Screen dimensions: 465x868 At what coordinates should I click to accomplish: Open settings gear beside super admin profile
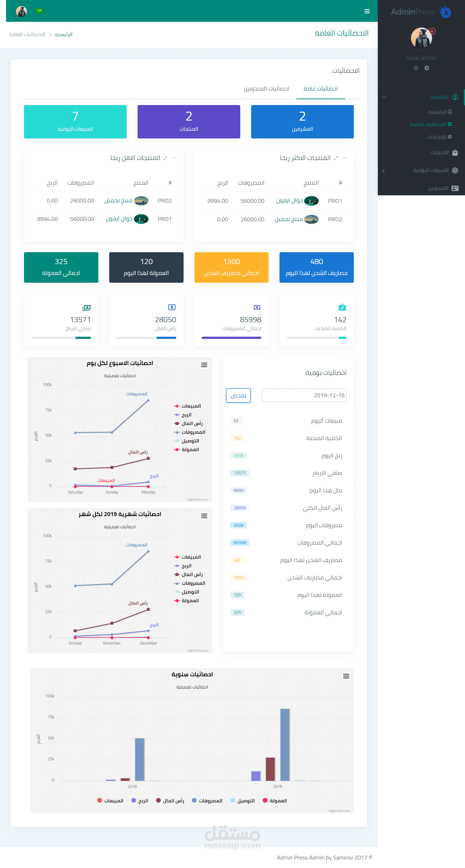pos(427,68)
